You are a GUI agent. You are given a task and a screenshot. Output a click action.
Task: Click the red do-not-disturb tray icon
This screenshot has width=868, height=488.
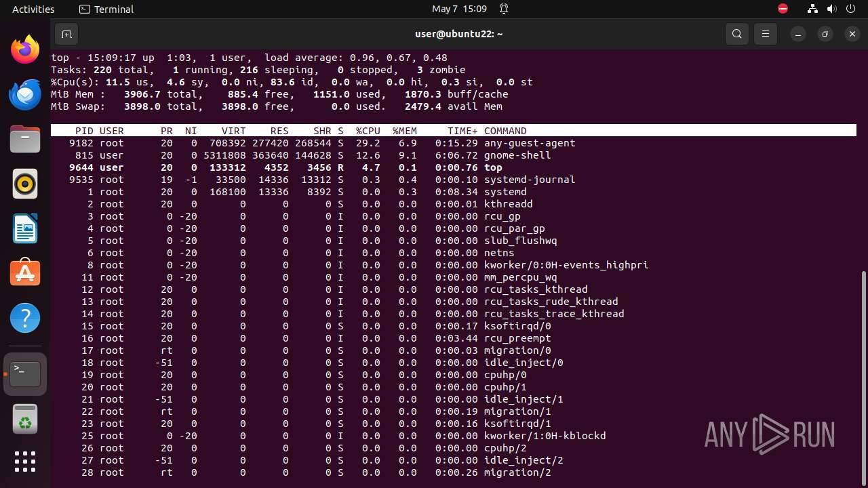click(x=783, y=9)
